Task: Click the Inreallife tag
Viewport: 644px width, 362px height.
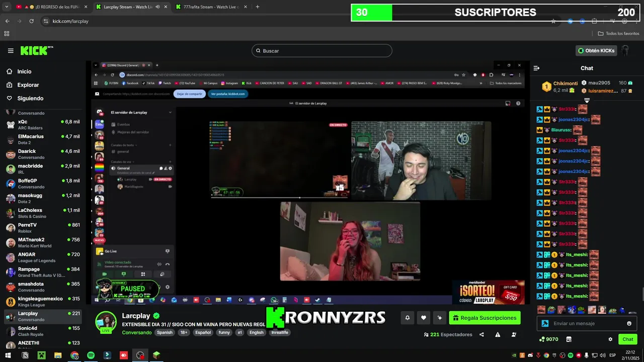Action: [280, 332]
